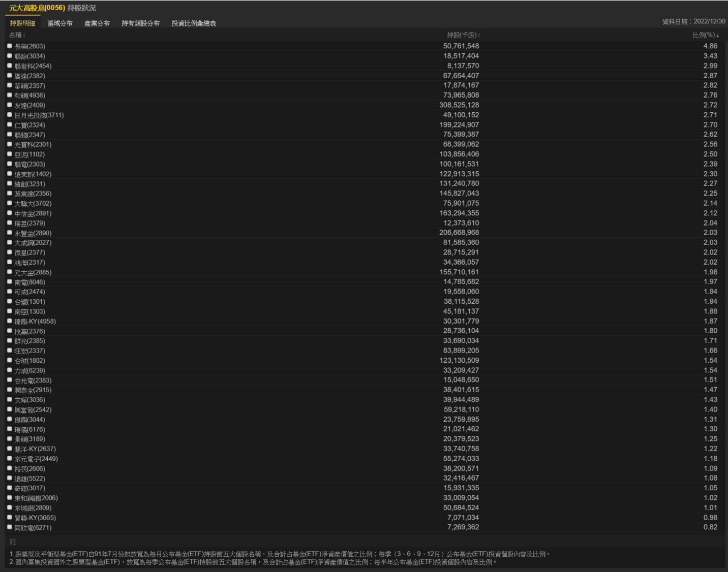Tick the checkbox next to 健鼎(3044)
This screenshot has width=728, height=572.
pyautogui.click(x=10, y=419)
